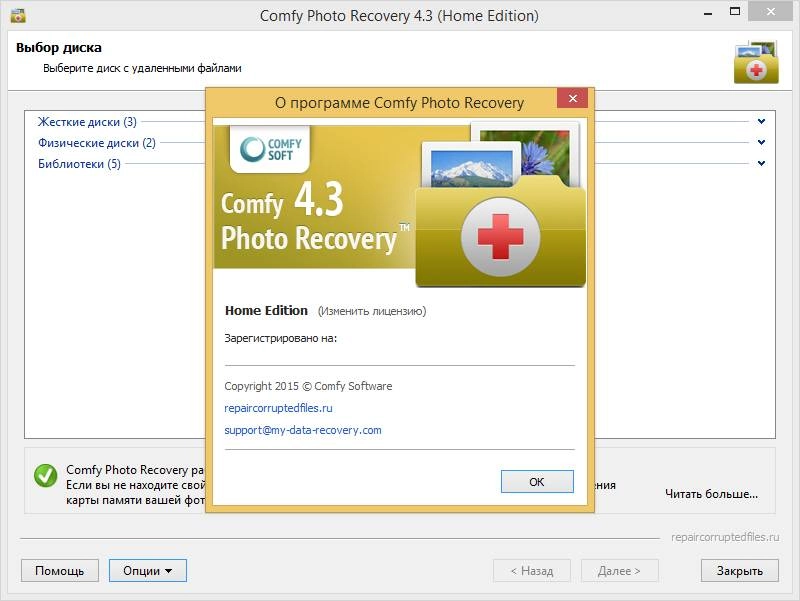Viewport: 800px width, 601px height.
Task: Click the green checkmark status icon
Action: tap(45, 475)
